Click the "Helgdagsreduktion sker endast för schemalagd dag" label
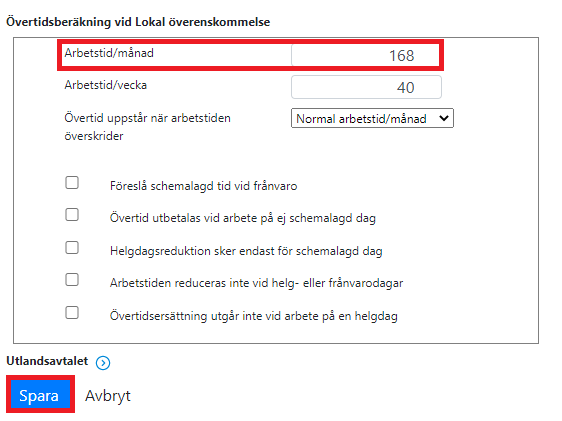 246,251
